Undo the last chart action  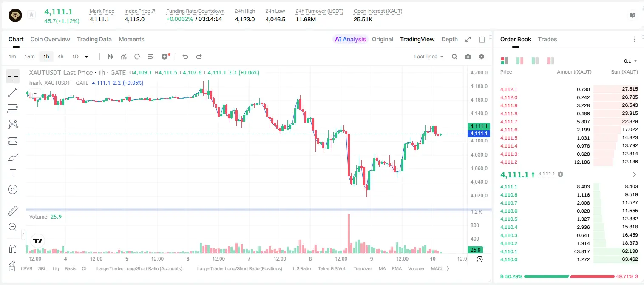tap(185, 57)
